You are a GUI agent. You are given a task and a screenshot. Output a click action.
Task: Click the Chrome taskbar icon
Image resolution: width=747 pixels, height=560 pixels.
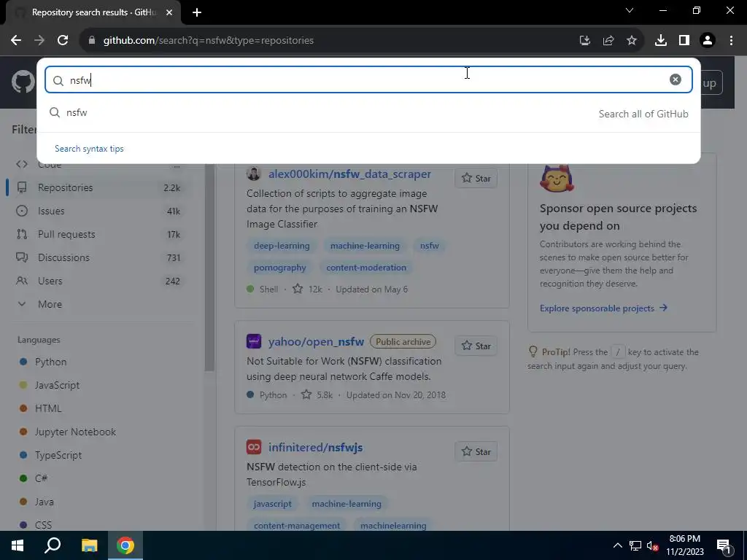tap(125, 545)
